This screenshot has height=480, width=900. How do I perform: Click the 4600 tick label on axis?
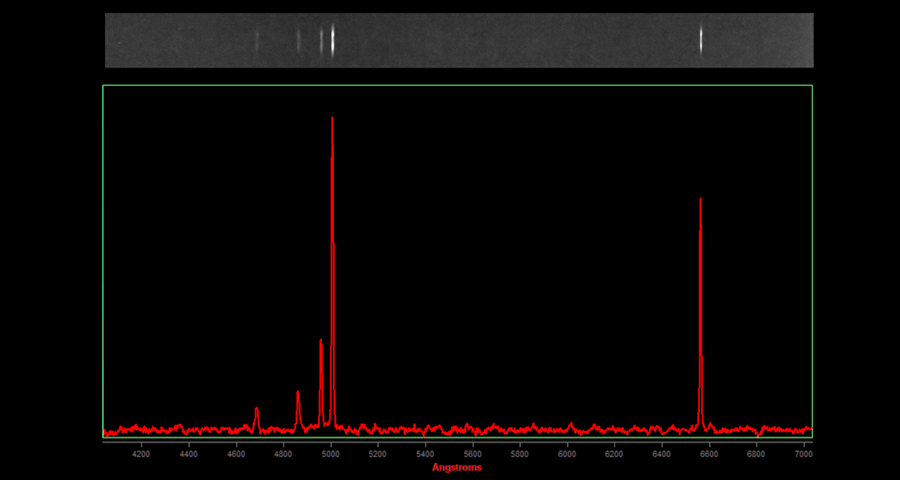coord(236,454)
